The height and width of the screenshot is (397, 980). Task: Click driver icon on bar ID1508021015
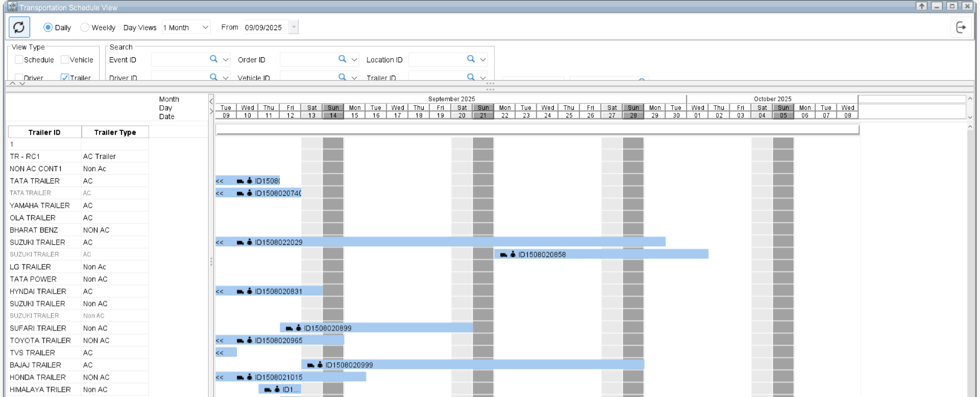pyautogui.click(x=250, y=377)
